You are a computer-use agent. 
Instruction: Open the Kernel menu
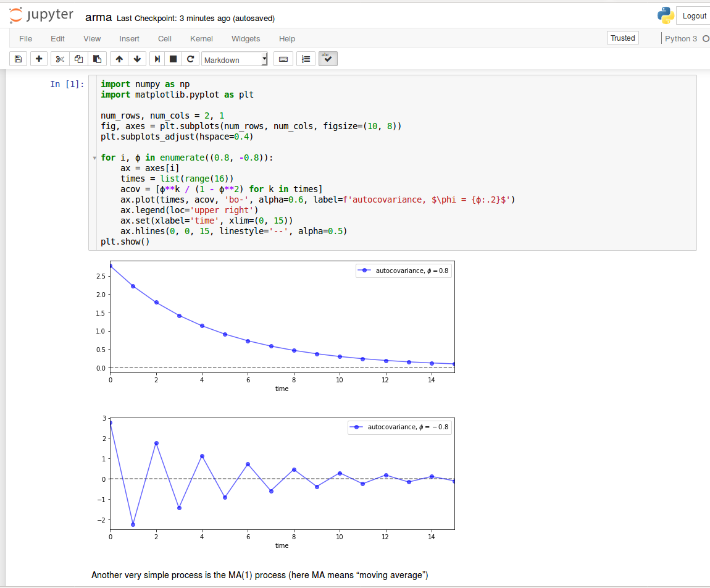click(201, 38)
